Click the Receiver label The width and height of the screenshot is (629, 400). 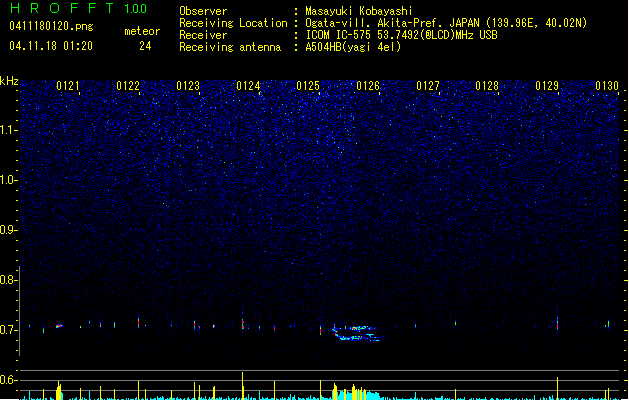coord(203,35)
